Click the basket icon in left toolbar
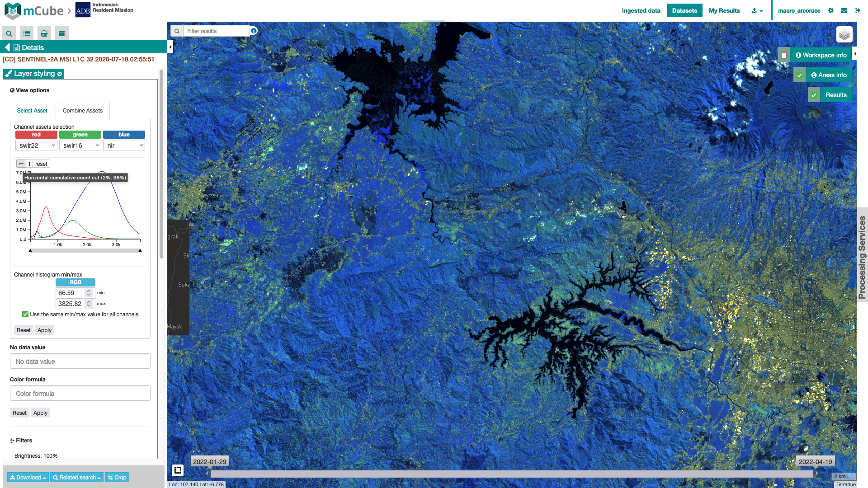 coord(44,33)
